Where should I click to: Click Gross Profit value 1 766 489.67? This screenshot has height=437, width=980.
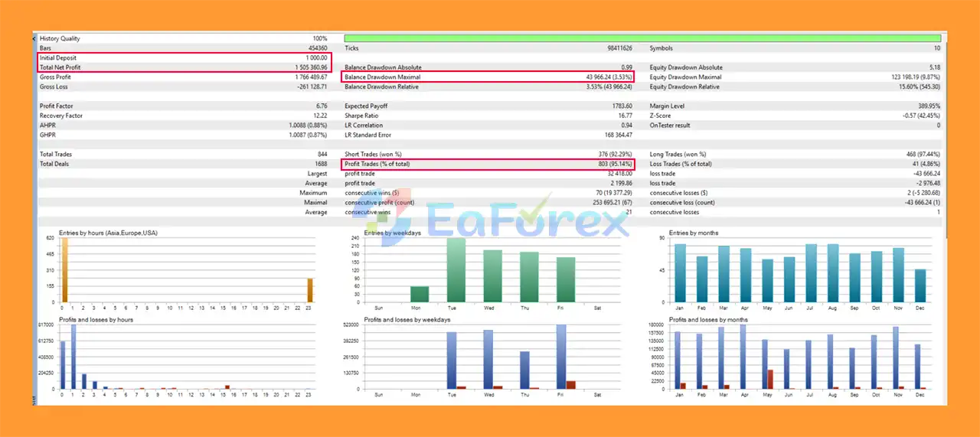point(311,77)
